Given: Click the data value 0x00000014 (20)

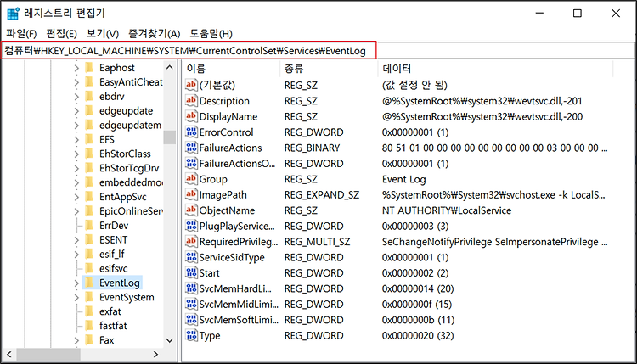Looking at the screenshot, I should click(x=418, y=288).
